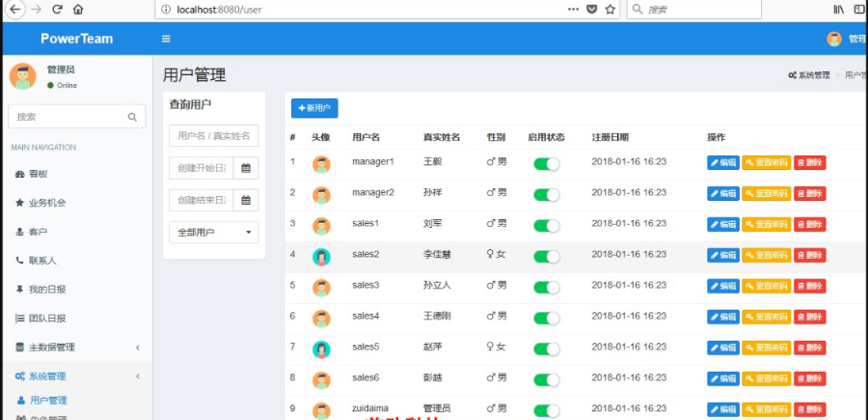Collapse 系统管理 menu chevron
Viewport: 868px width, 420px height.
138,377
